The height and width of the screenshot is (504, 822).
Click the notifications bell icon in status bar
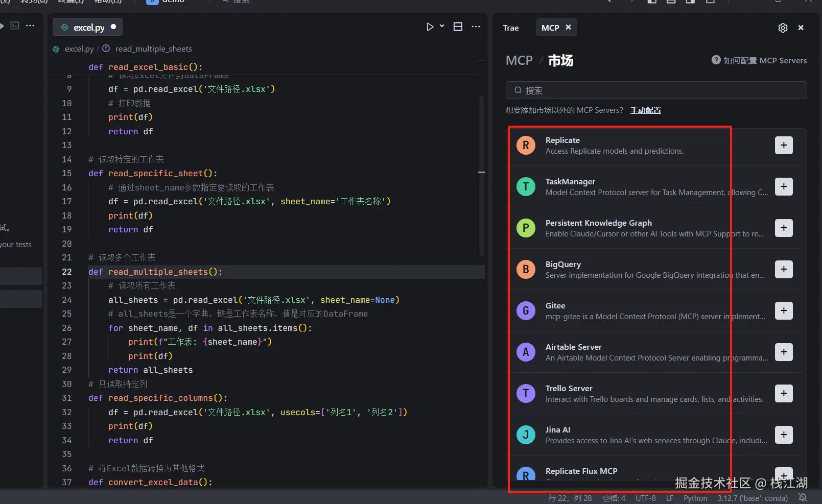click(x=803, y=497)
